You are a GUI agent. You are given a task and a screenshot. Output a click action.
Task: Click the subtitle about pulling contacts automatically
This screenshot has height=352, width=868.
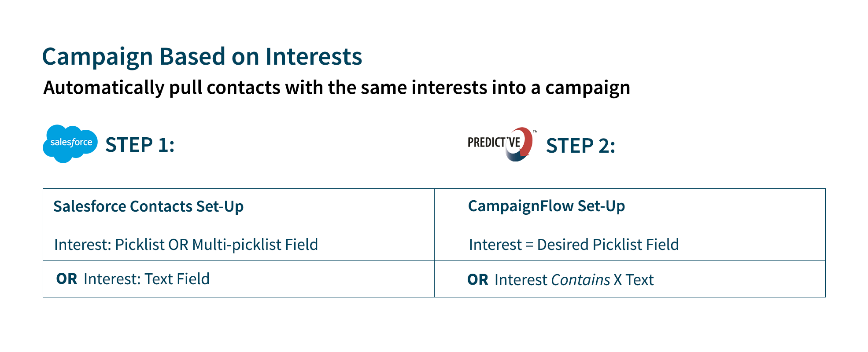point(337,88)
